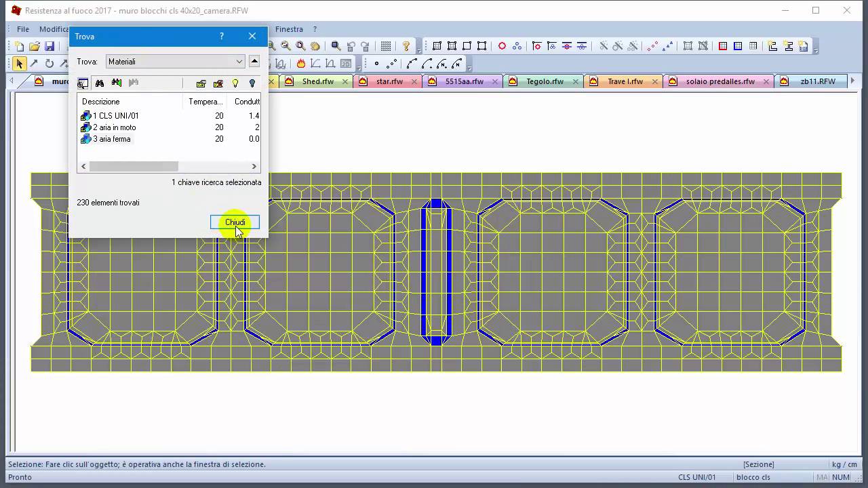Click the blue-bordered grid icon
Screen dimensions: 868x488
(x=738, y=46)
